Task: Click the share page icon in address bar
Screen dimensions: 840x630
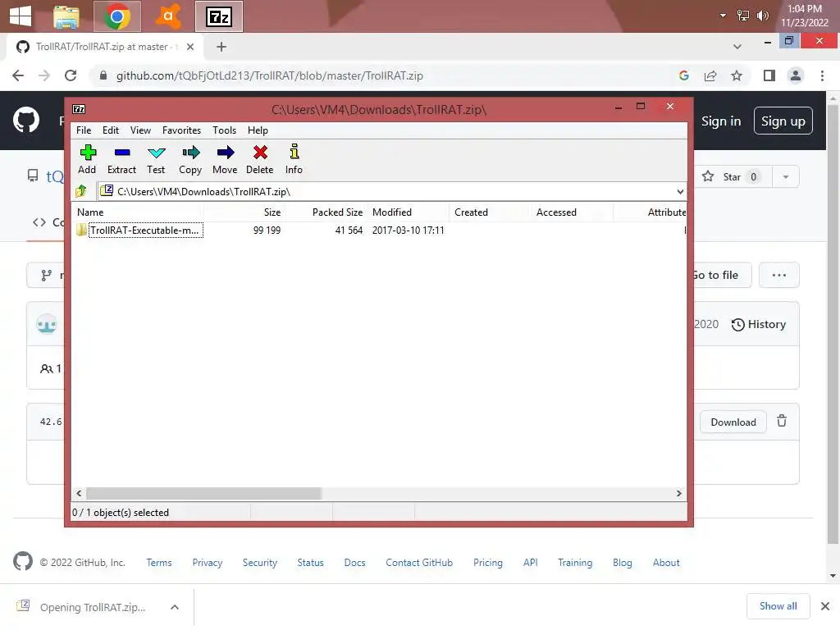Action: coord(710,75)
